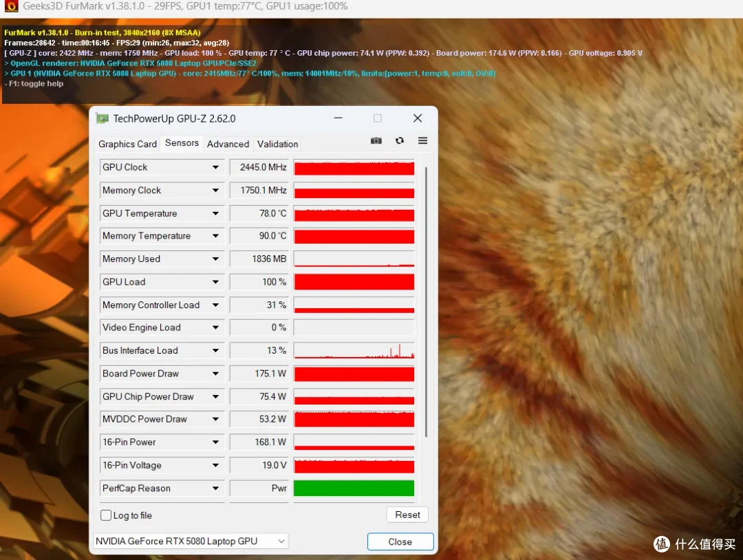
Task: Open the PerfCap Reason dropdown
Action: [x=215, y=488]
